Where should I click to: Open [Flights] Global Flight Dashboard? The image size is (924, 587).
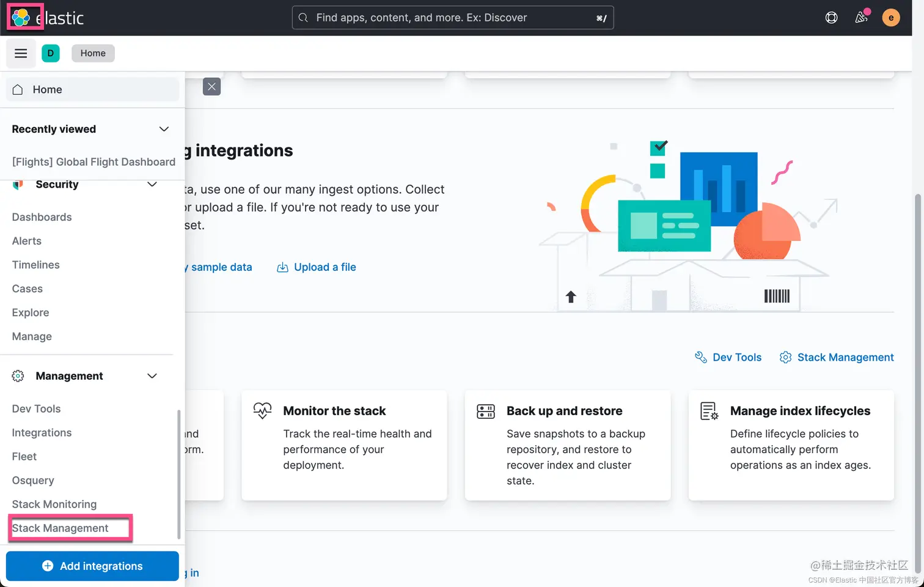(94, 162)
